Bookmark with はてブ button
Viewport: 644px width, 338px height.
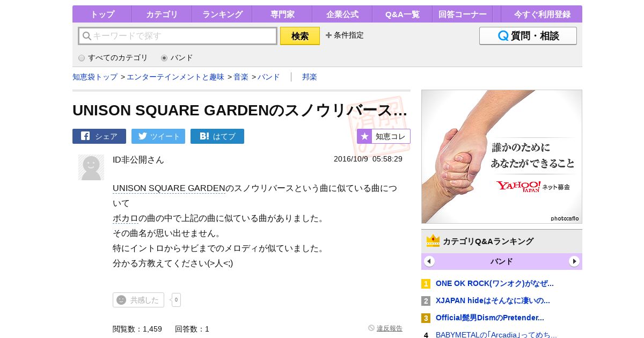point(217,136)
